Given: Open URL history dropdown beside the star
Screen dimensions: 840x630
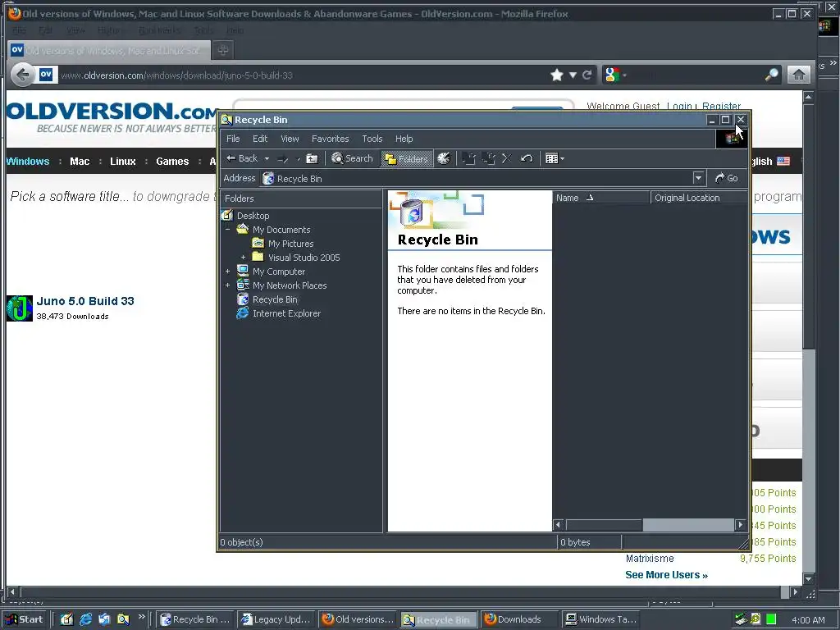Looking at the screenshot, I should pyautogui.click(x=573, y=75).
